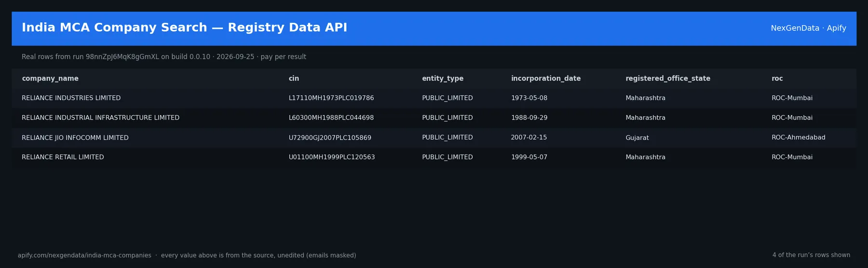Click the 'India MCA Company Search — Registry Data API' title
This screenshot has width=868, height=268.
pyautogui.click(x=184, y=27)
